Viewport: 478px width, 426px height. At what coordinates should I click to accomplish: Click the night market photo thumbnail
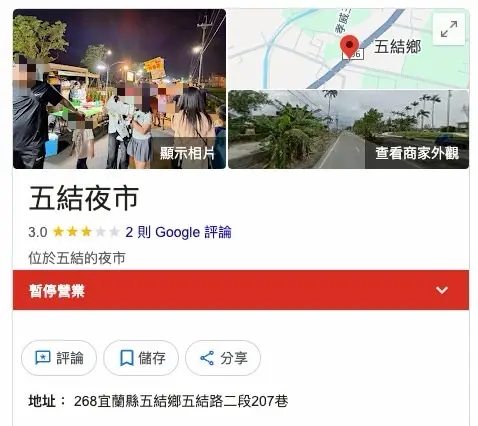[119, 89]
